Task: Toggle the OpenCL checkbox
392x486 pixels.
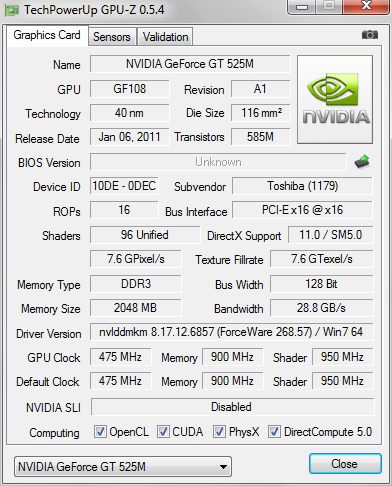Action: pyautogui.click(x=100, y=431)
